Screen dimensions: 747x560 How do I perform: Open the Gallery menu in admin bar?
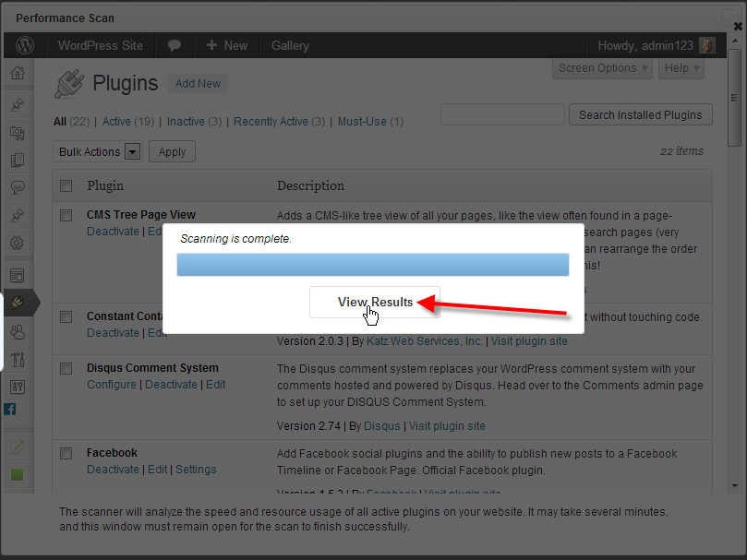(x=290, y=45)
